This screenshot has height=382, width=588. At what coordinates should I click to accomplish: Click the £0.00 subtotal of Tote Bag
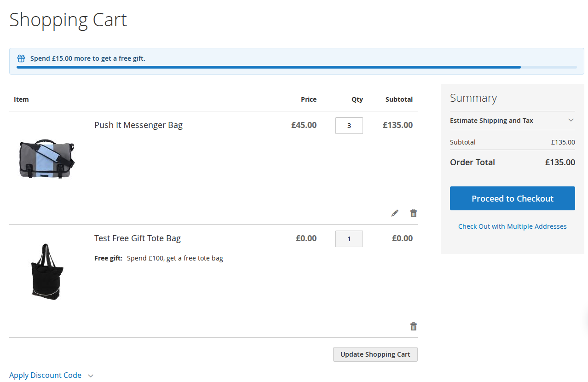point(402,238)
